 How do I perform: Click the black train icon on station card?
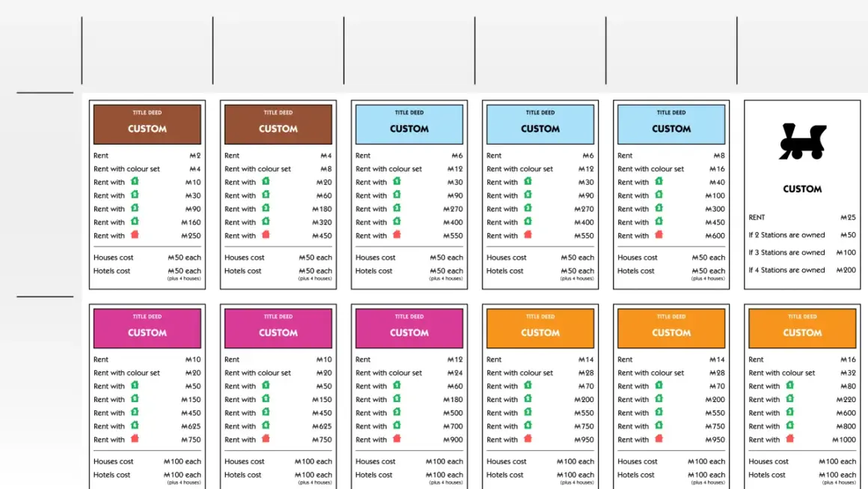802,142
